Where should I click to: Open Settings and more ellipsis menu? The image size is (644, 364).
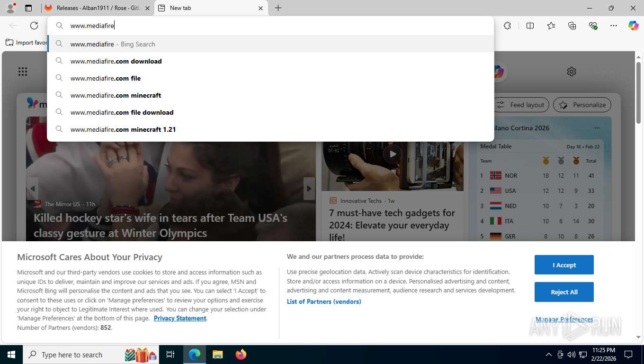(614, 26)
